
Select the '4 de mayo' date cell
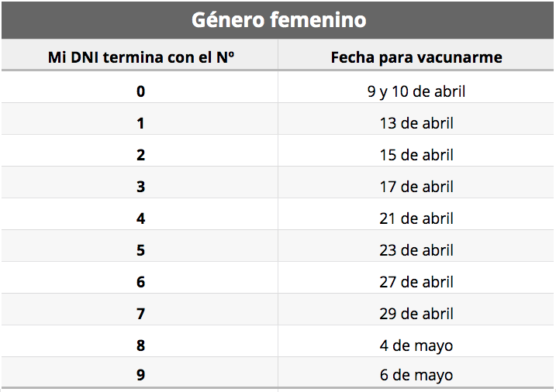(416, 346)
